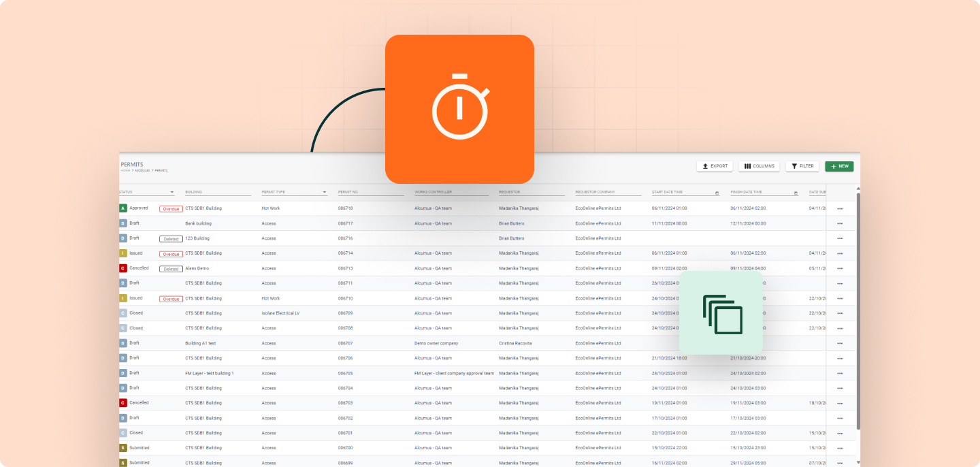
Task: Go to Home in the breadcrumb
Action: tap(125, 170)
